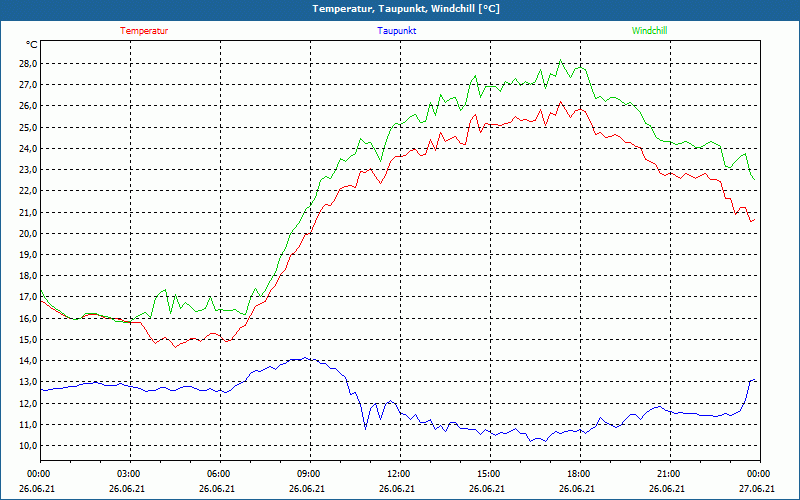800x500 pixels.
Task: Click the chart title 'Temperatur, Taupunkt, Windchill [°C]'
Action: point(406,9)
